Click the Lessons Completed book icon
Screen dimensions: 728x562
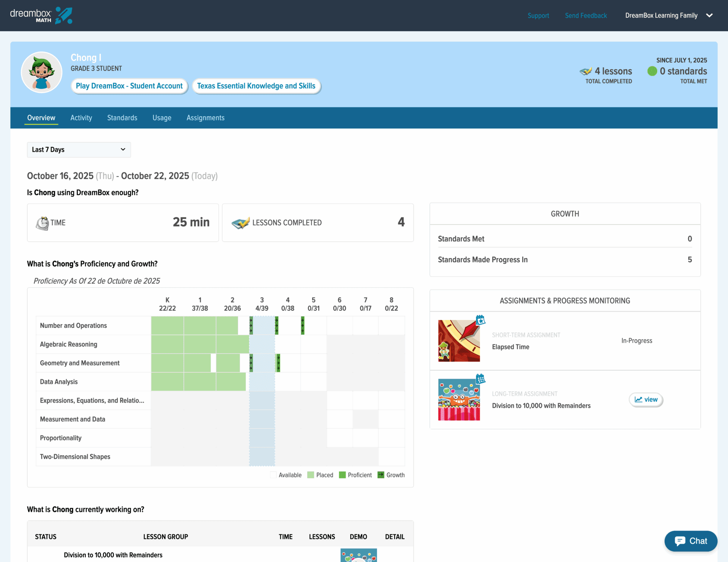[241, 223]
